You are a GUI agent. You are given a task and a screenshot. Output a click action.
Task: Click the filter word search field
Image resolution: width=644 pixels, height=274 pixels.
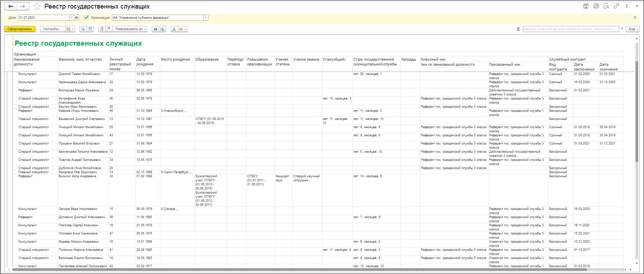[x=571, y=29]
